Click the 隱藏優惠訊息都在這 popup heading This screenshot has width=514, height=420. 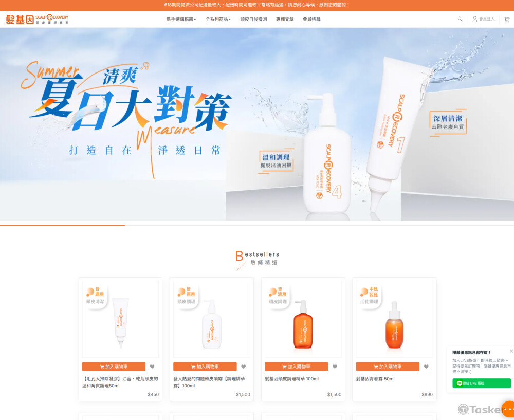coord(471,353)
